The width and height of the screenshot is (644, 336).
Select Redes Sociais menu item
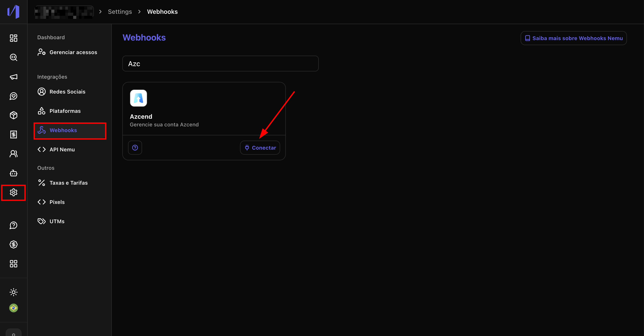coord(67,92)
